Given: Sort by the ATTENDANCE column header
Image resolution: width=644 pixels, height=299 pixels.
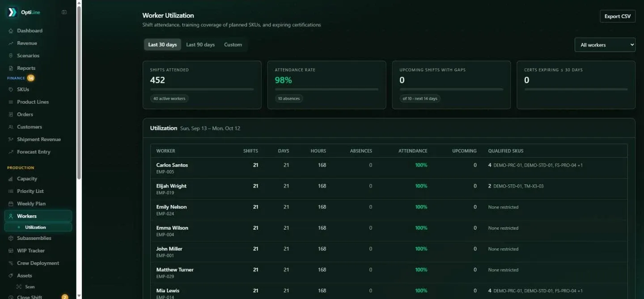Looking at the screenshot, I should [413, 151].
